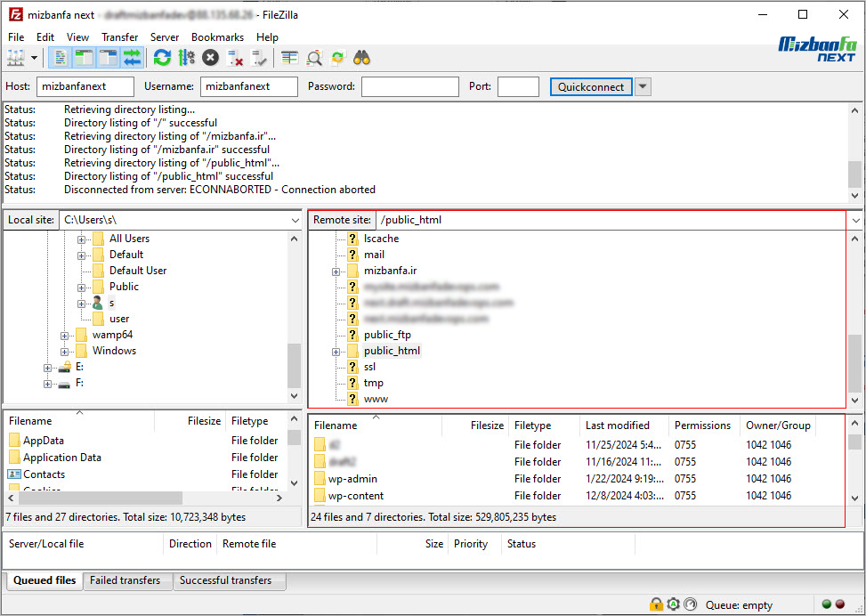This screenshot has height=616, width=866.
Task: Expand the Windows folder node
Action: pyautogui.click(x=65, y=352)
